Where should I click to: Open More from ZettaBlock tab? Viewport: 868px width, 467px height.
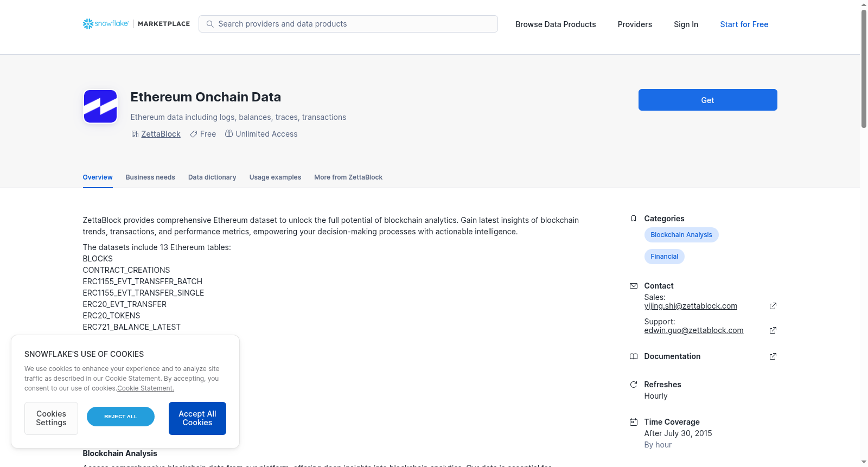click(348, 177)
